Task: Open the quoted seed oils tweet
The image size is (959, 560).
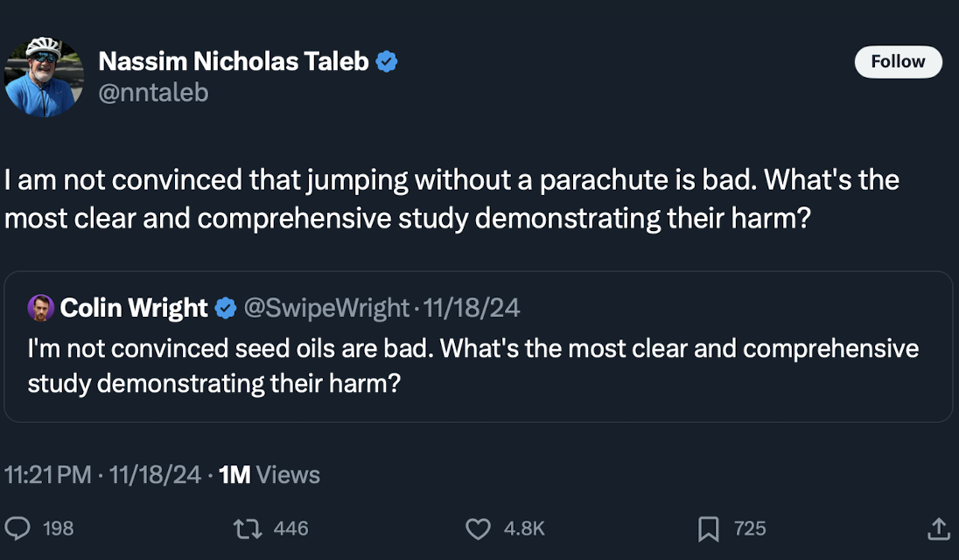Action: [x=472, y=366]
